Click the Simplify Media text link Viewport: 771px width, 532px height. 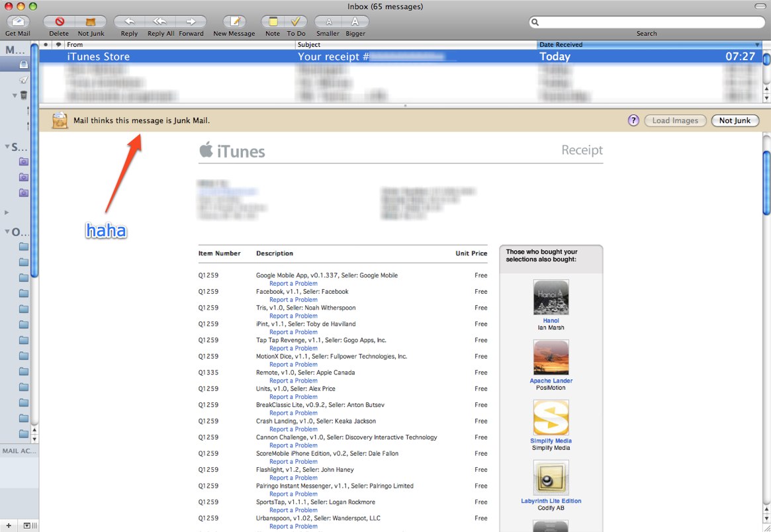[x=551, y=441]
